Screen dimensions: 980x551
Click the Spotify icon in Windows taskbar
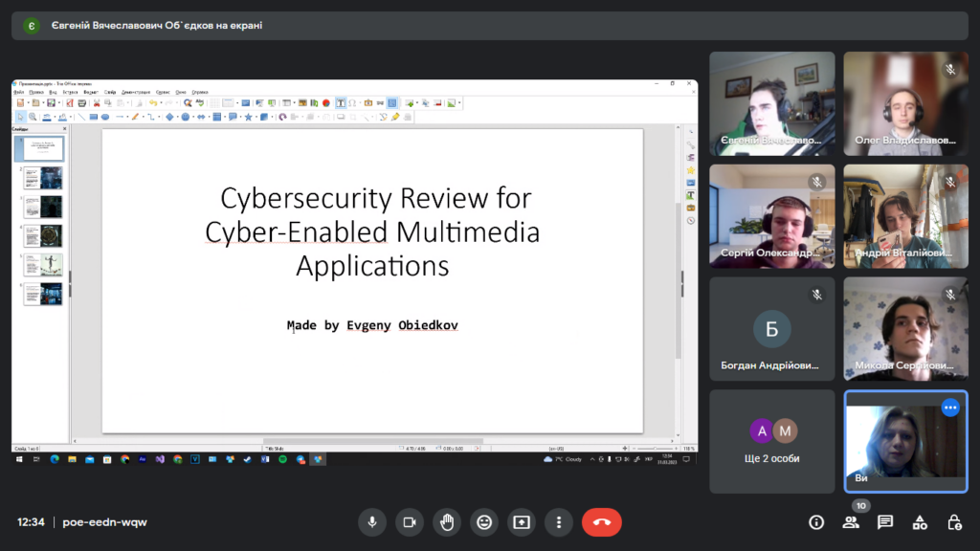tap(283, 459)
